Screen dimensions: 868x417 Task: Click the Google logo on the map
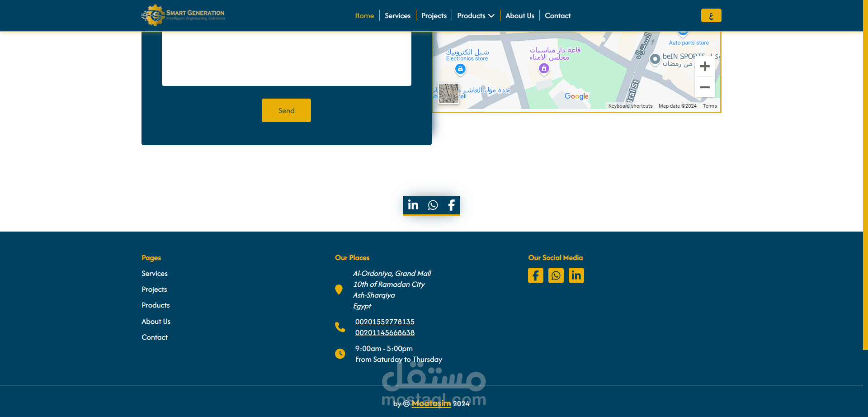coord(576,96)
